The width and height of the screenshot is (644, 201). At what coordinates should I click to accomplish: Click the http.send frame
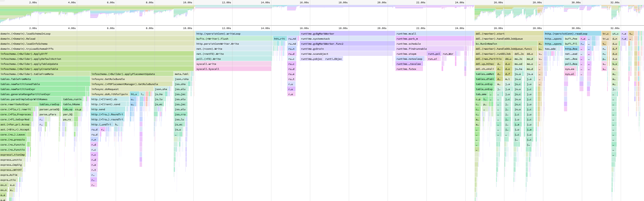(x=108, y=109)
